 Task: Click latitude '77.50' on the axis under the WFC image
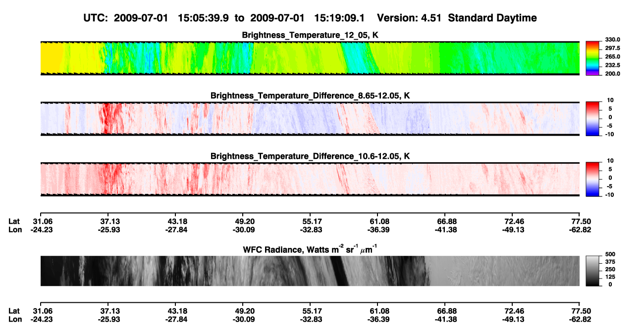[x=579, y=311]
